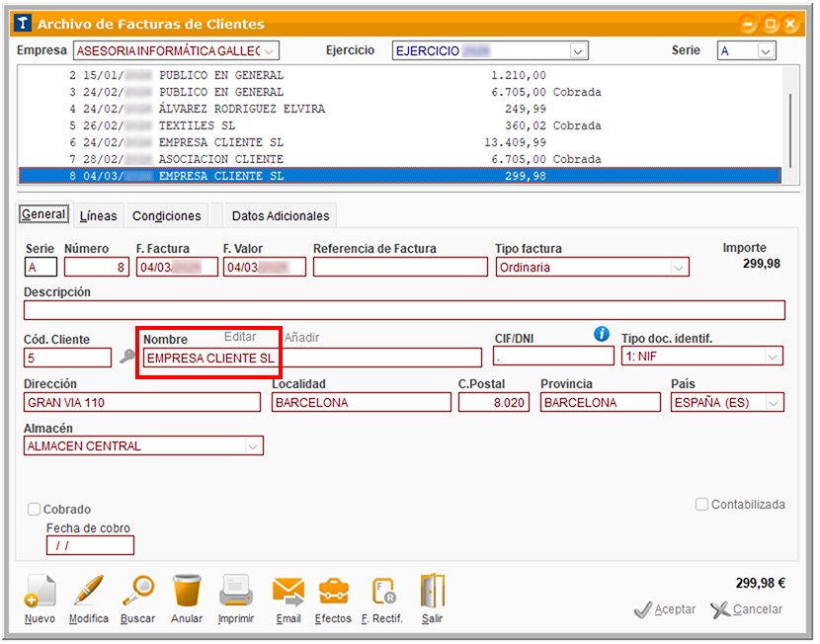The image size is (820, 644).
Task: Click the Descripción input field
Action: pyautogui.click(x=404, y=310)
